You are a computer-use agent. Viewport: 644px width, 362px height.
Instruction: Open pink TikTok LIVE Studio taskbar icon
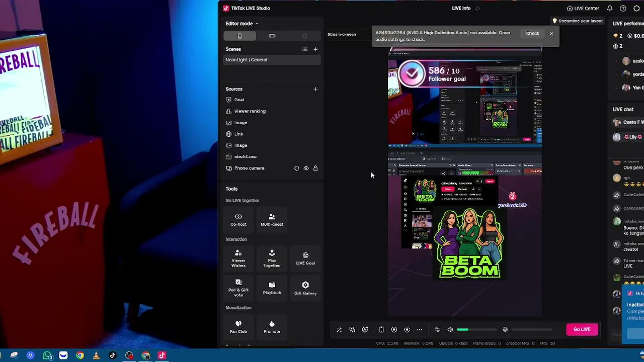coord(162,355)
